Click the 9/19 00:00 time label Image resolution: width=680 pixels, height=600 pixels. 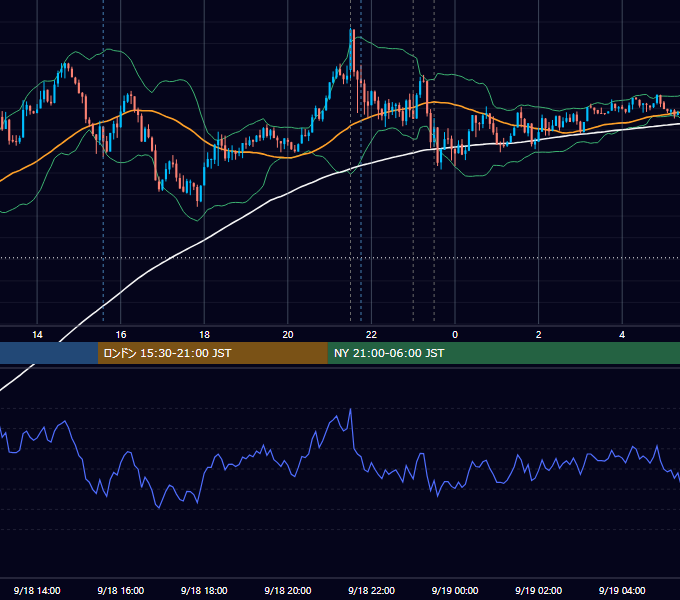(455, 590)
